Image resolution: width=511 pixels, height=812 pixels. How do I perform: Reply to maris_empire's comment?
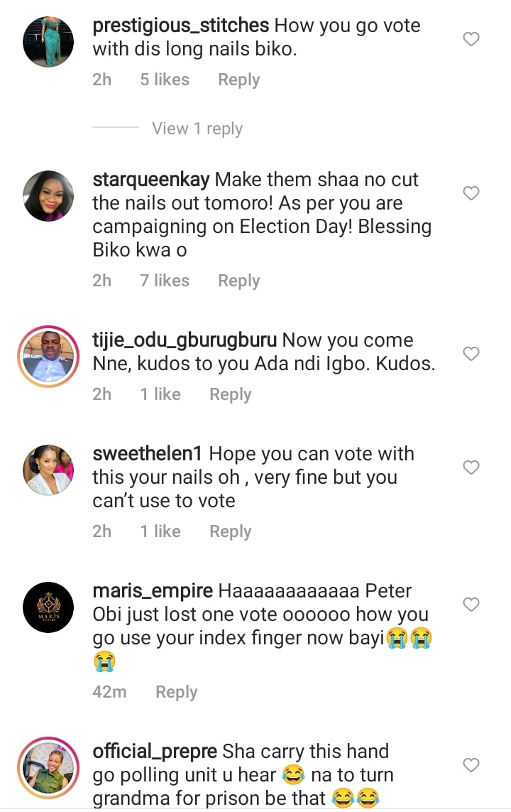pyautogui.click(x=176, y=692)
